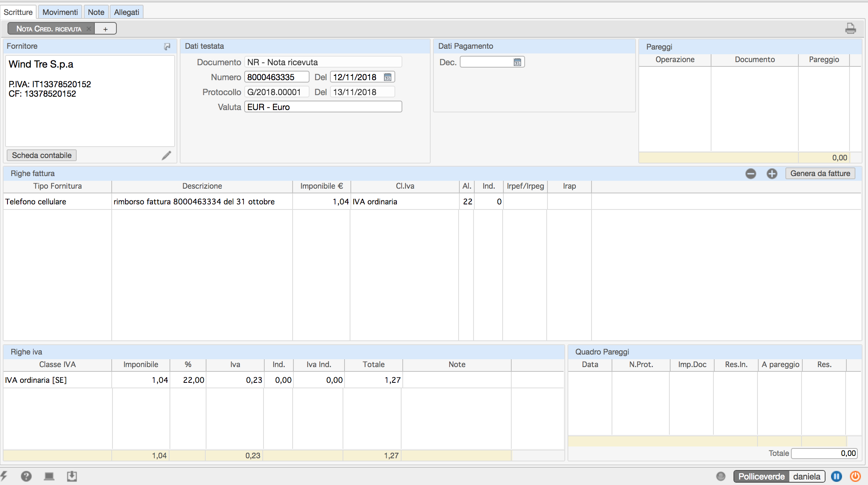Click the Tipo Fornitura column header
This screenshot has width=868, height=485.
pos(57,186)
